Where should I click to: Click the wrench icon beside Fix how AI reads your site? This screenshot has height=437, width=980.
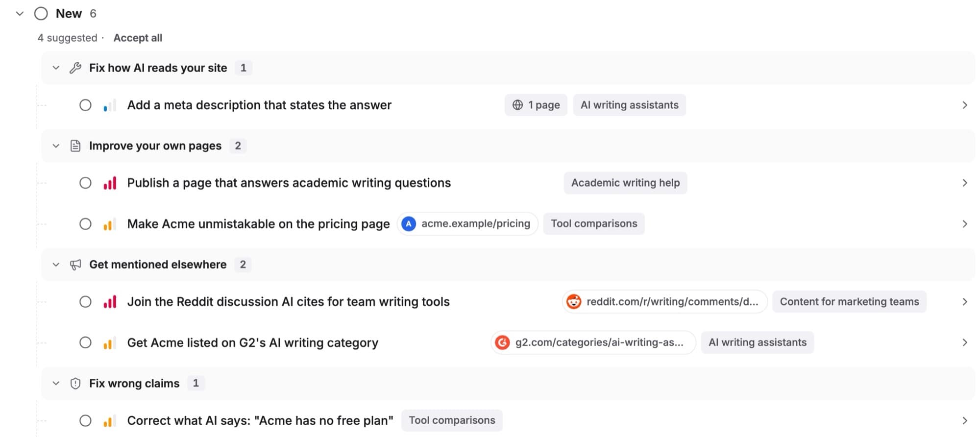(x=75, y=68)
